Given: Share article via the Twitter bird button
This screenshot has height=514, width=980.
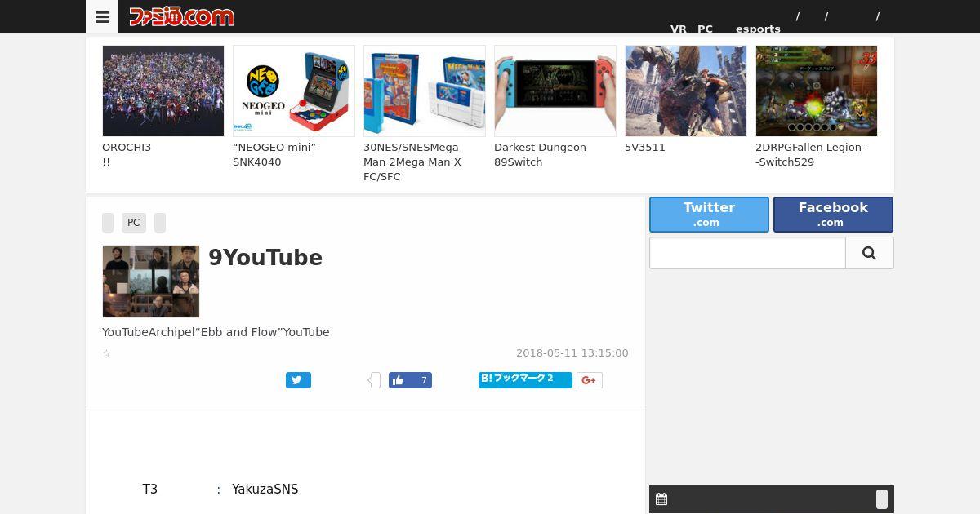Looking at the screenshot, I should (x=298, y=380).
